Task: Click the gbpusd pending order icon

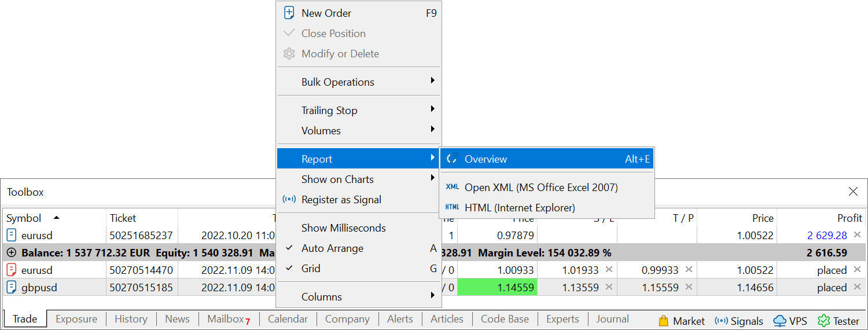Action: [12, 287]
